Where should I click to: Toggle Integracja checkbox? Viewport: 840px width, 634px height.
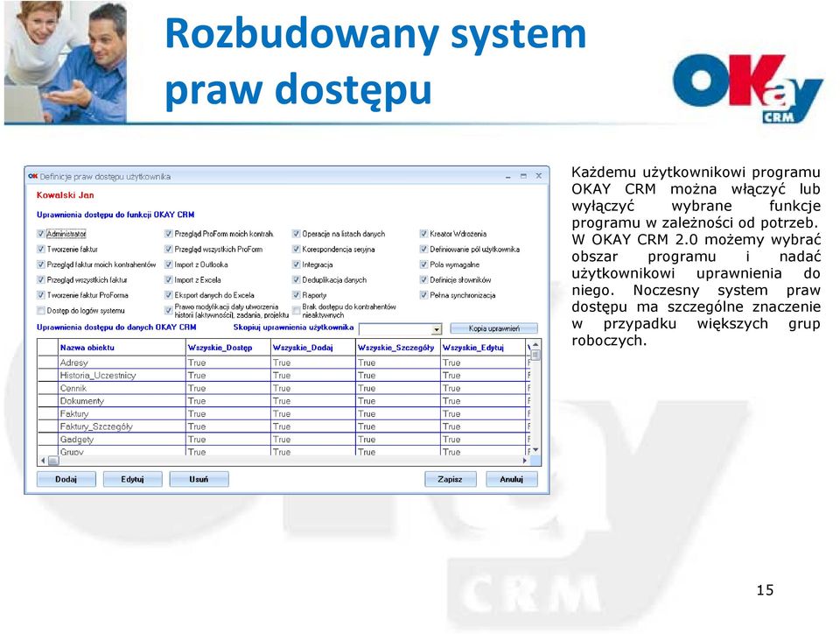tap(296, 264)
